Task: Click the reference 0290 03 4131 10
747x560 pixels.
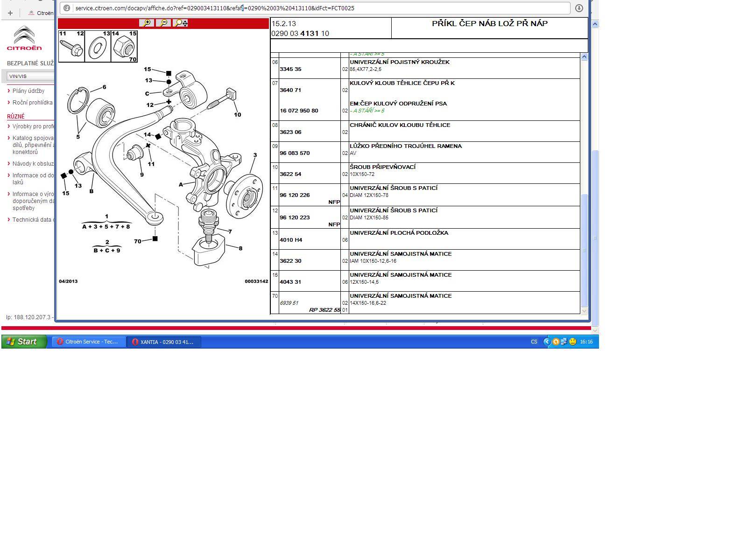Action: (300, 34)
